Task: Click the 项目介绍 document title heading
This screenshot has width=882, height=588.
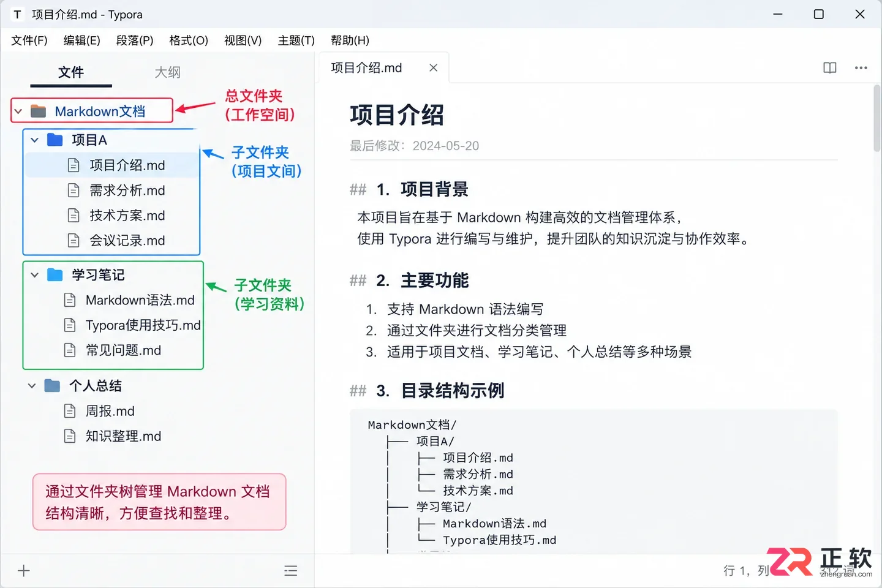Action: point(397,115)
